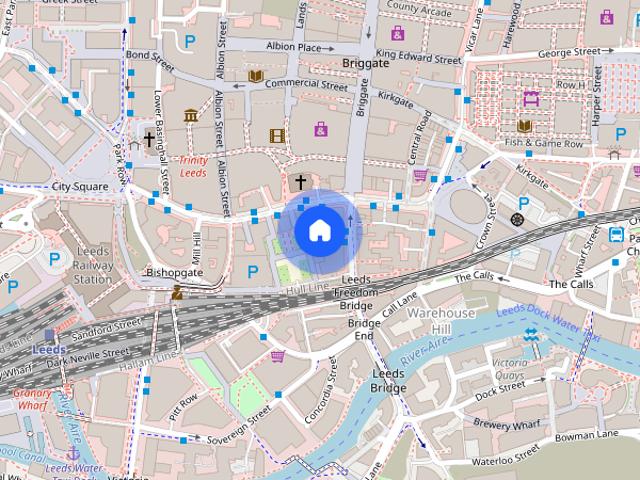The image size is (640, 480).
Task: Click the parking P icon near Bond Street
Action: pyautogui.click(x=189, y=40)
